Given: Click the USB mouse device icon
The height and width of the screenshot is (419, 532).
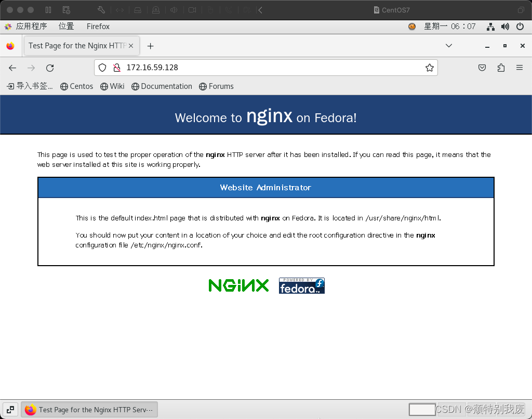Looking at the screenshot, I should point(210,10).
